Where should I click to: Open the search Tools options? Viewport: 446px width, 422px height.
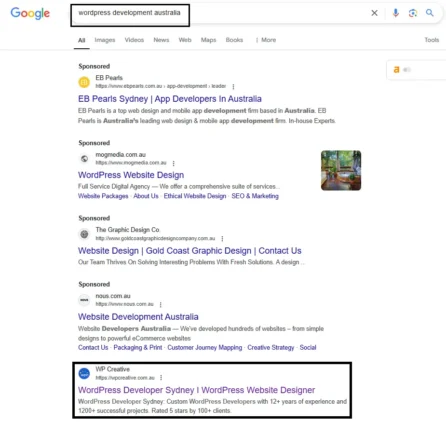tap(432, 40)
